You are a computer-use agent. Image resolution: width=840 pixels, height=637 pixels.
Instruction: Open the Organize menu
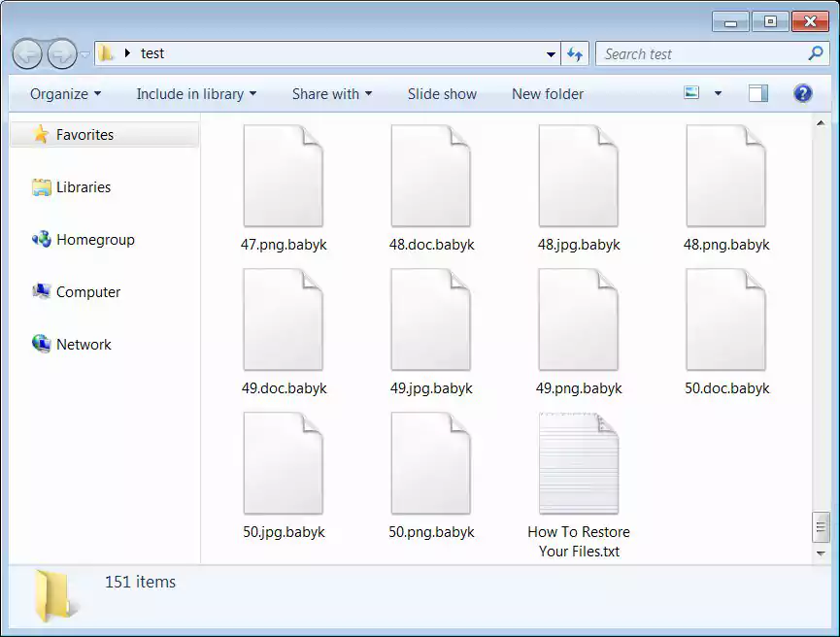(x=65, y=94)
